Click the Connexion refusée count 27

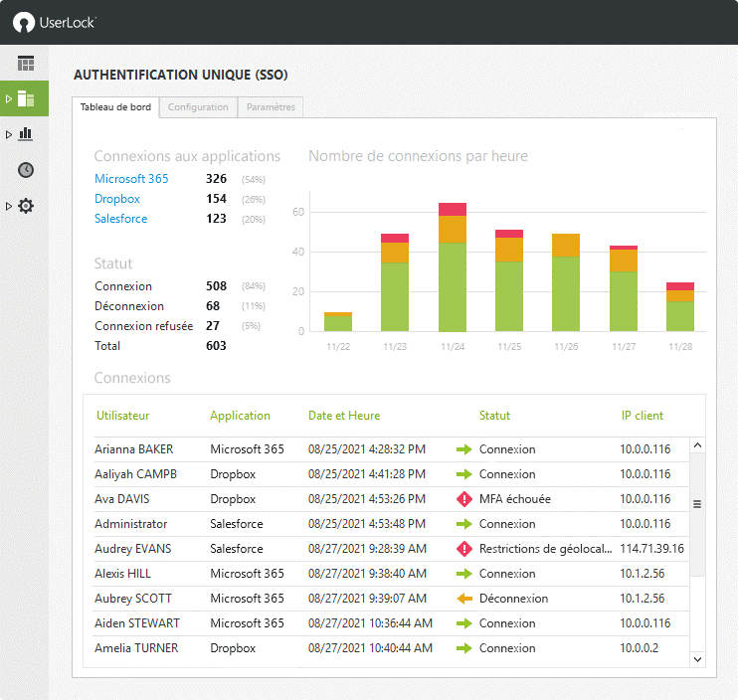213,326
